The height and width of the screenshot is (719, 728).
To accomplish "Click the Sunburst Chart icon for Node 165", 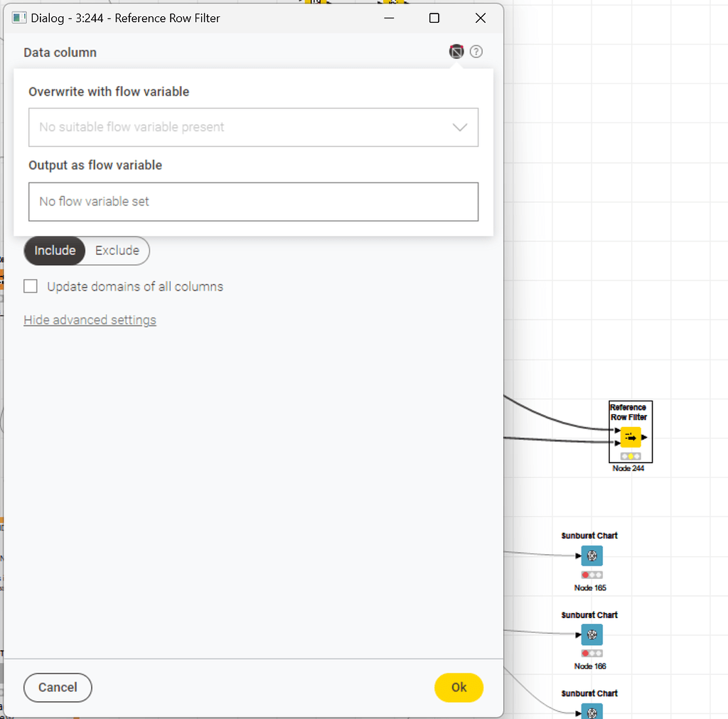I will coord(591,556).
